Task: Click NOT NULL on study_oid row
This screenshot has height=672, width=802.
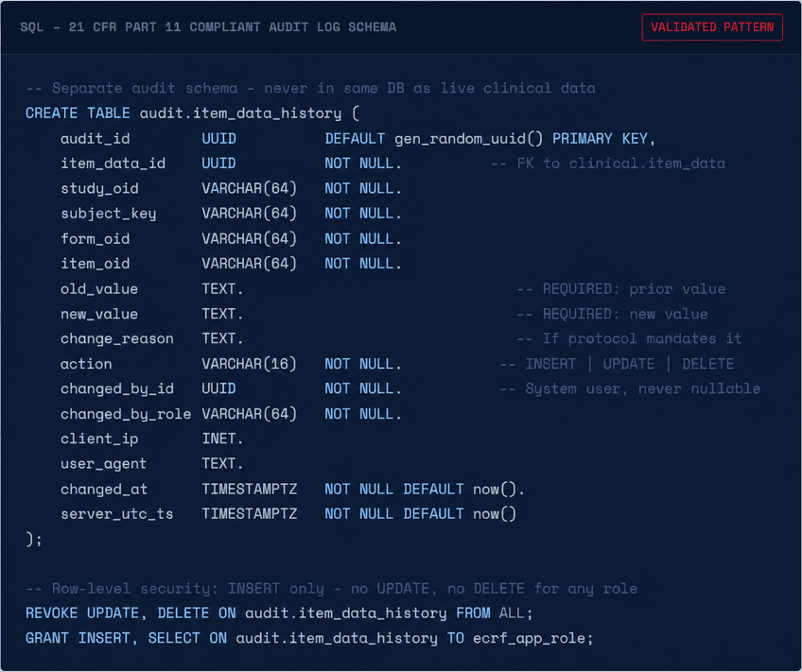Action: (x=359, y=189)
